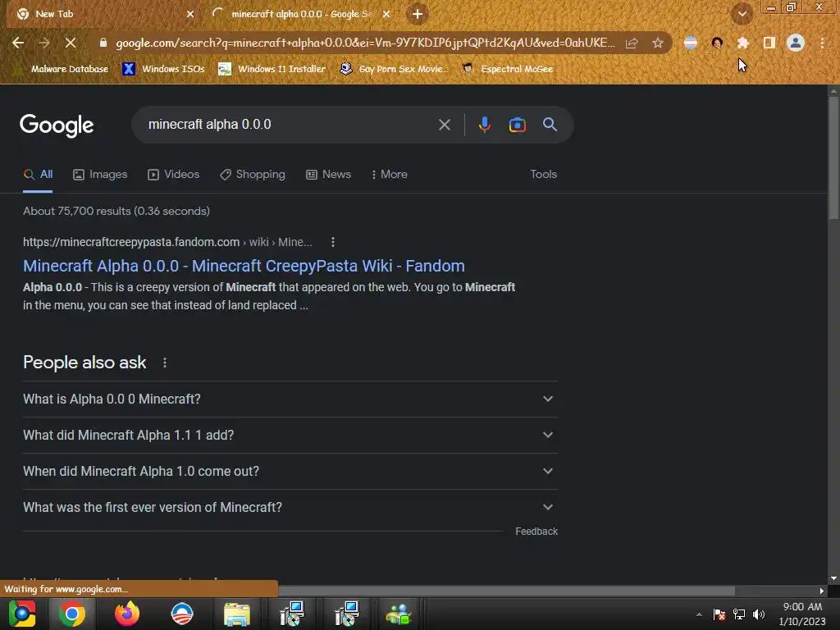Click the avatar face extension icon
Screen dimensions: 840x630
tap(717, 43)
